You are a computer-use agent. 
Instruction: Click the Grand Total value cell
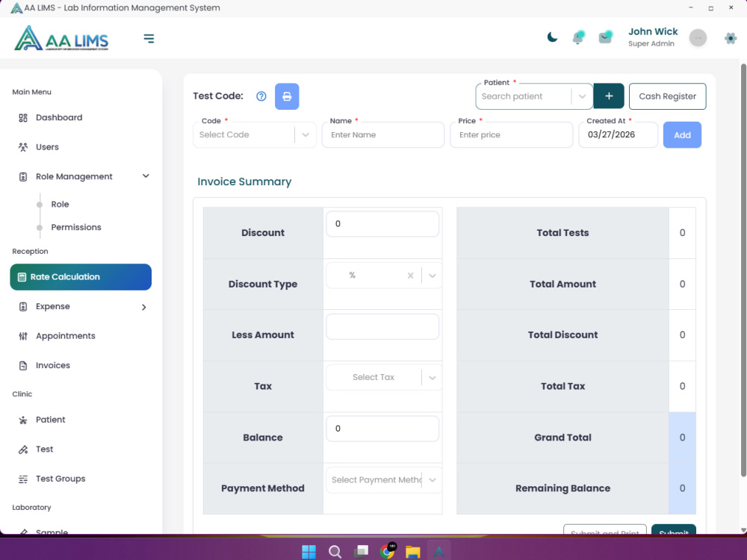coord(682,438)
